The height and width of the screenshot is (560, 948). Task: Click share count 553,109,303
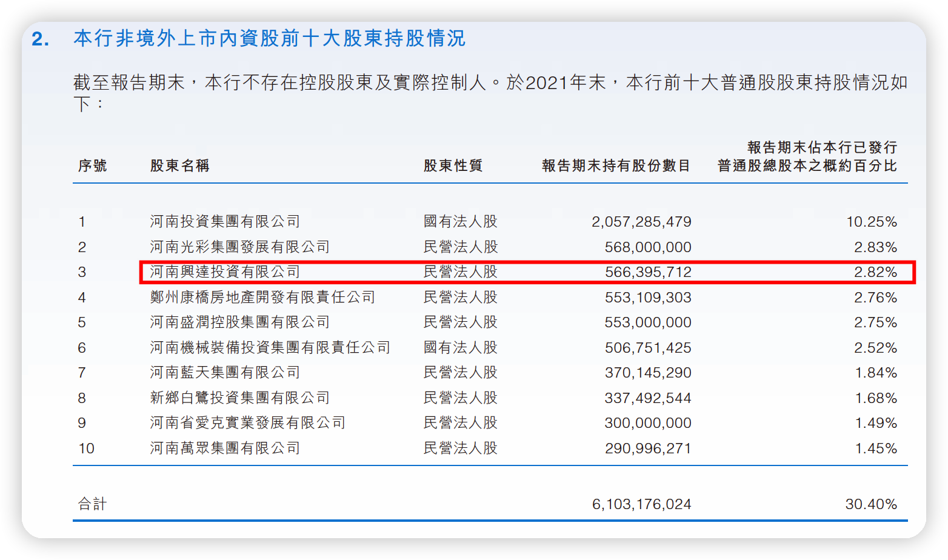tap(648, 298)
